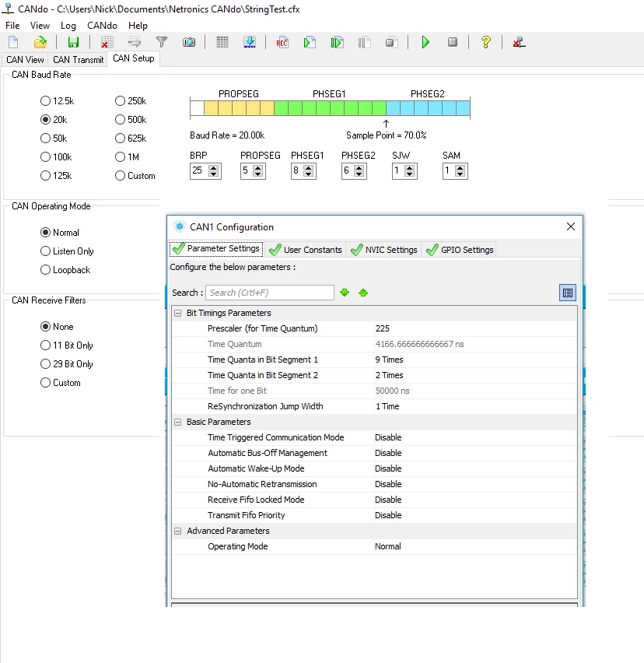Open the View menu
This screenshot has height=663, width=644.
tap(40, 26)
